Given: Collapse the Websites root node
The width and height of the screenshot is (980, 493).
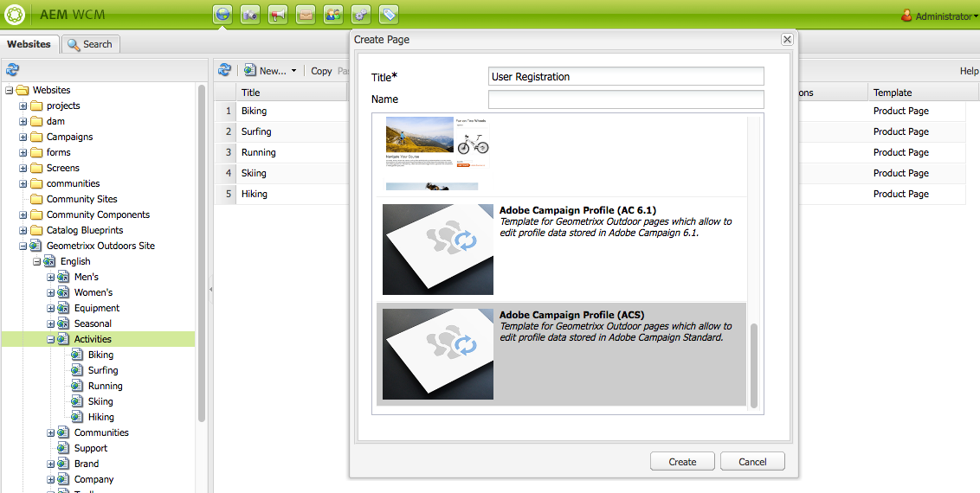Looking at the screenshot, I should tap(10, 91).
